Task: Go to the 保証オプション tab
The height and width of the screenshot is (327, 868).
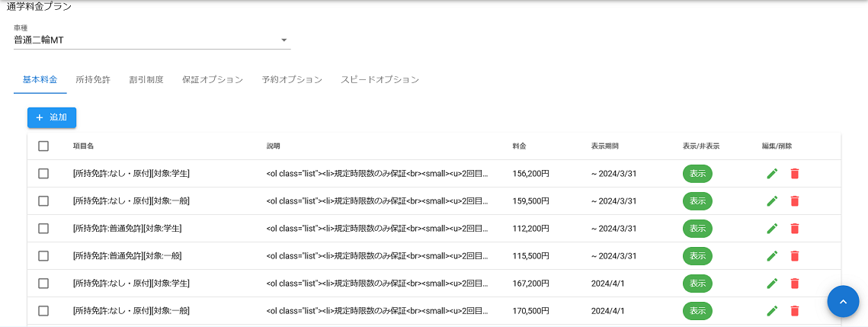Action: coord(213,79)
